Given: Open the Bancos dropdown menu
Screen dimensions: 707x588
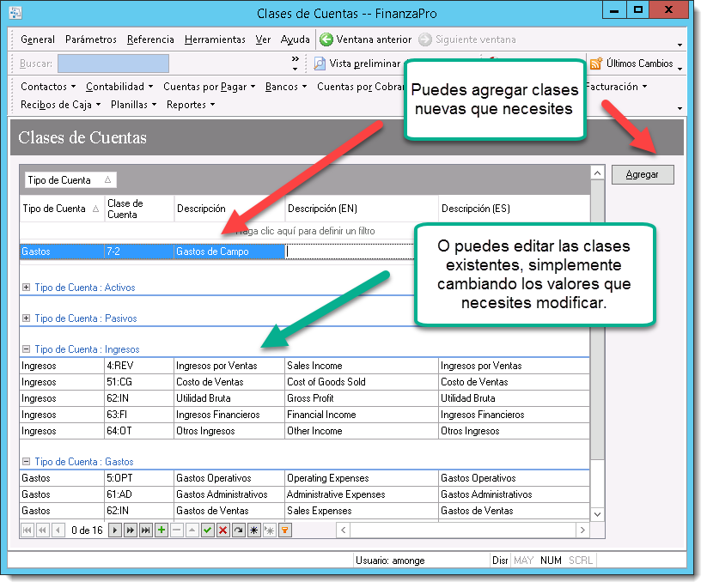Looking at the screenshot, I should click(286, 87).
